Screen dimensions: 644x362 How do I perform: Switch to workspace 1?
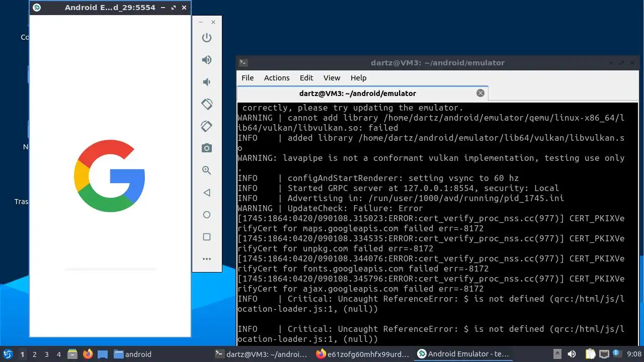pos(22,354)
